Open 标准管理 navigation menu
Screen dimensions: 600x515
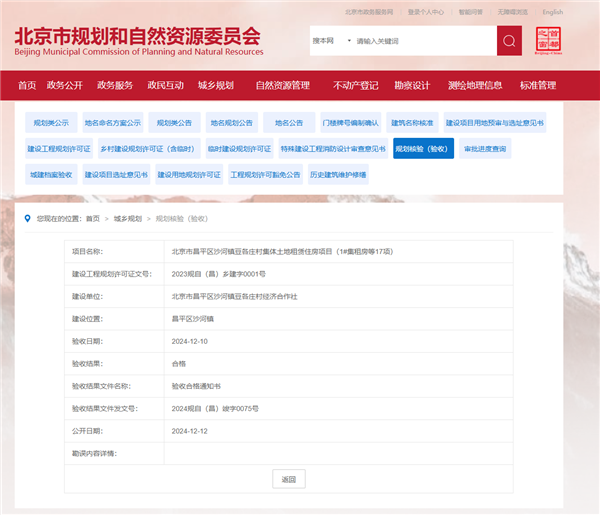[x=538, y=86]
